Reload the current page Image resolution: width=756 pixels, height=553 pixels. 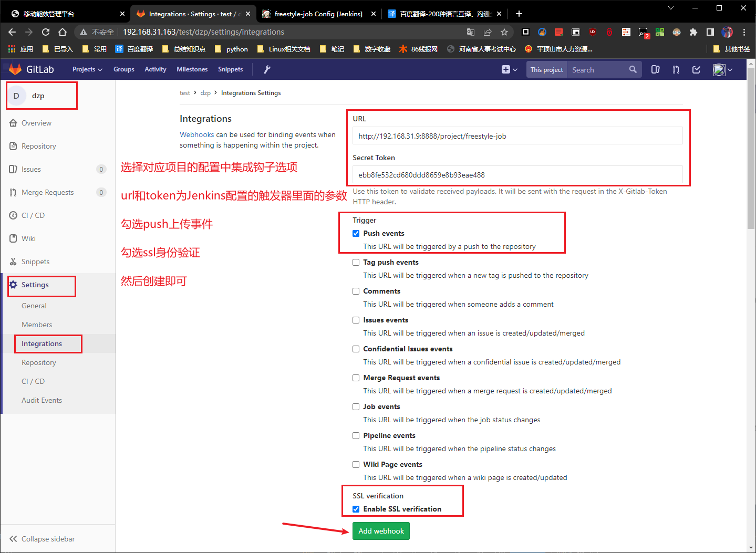46,32
